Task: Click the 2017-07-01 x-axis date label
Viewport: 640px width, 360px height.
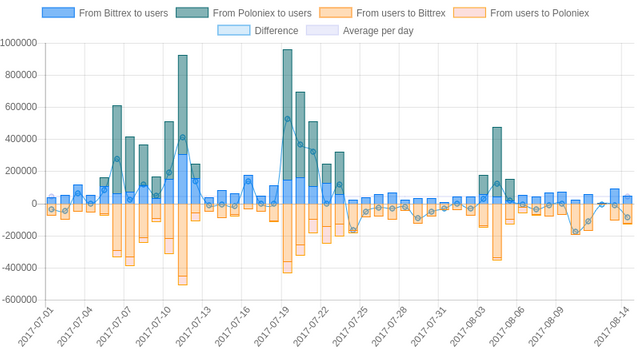Action: click(36, 327)
